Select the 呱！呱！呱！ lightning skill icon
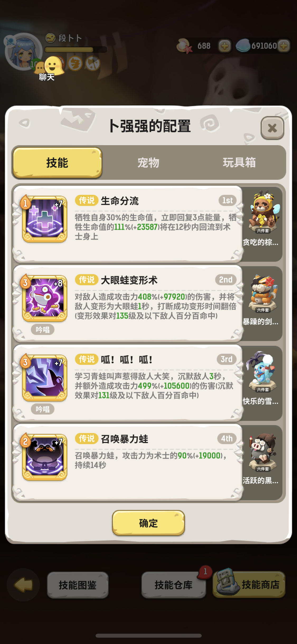 click(45, 378)
